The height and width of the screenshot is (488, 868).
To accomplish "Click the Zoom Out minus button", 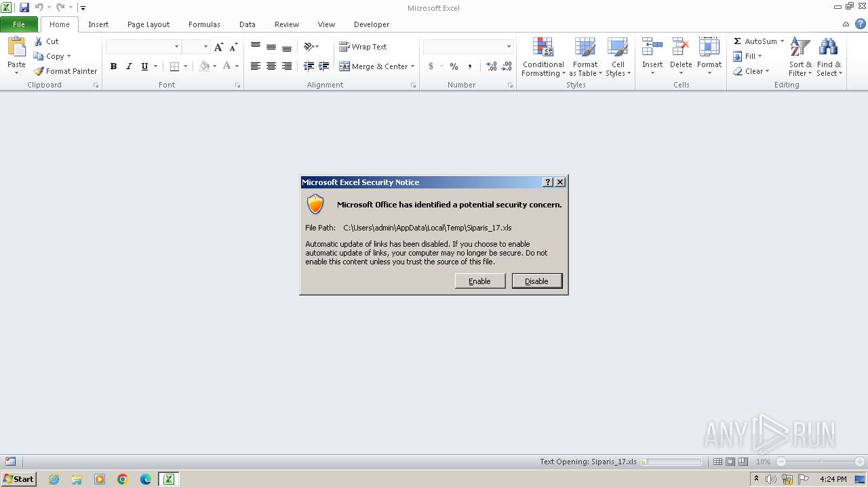I will (x=781, y=462).
